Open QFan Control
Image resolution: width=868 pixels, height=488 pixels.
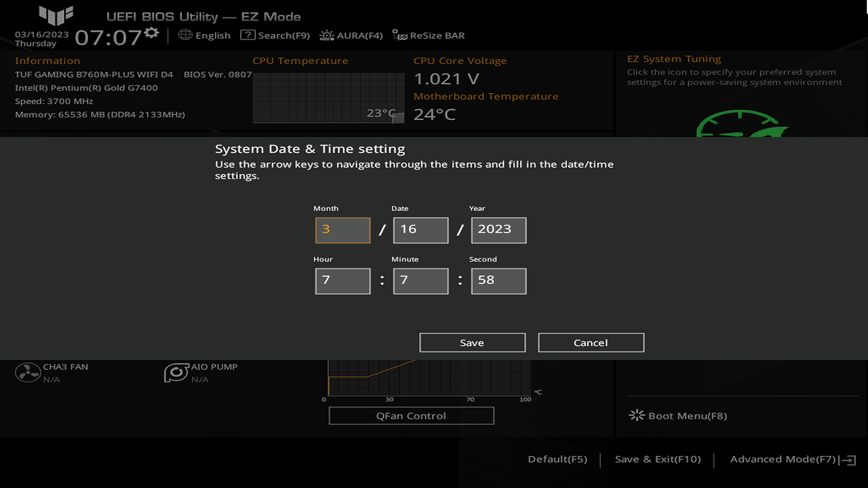coord(411,416)
